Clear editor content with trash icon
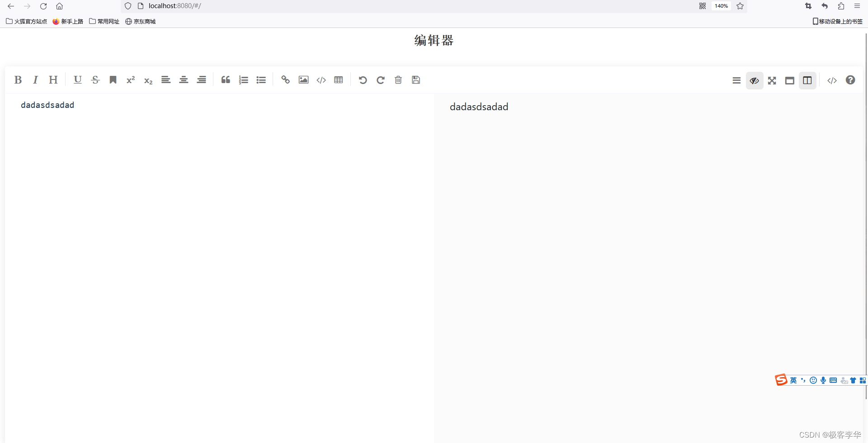Image resolution: width=868 pixels, height=443 pixels. [x=398, y=80]
